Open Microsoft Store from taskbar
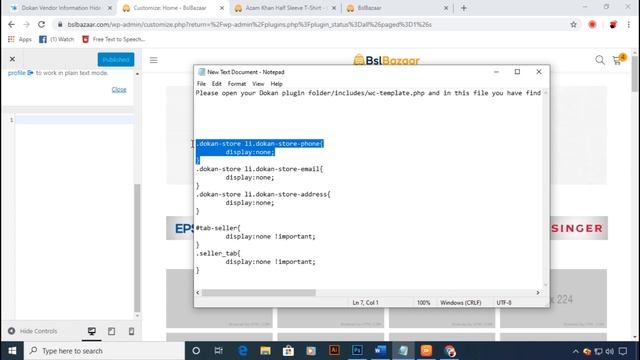The height and width of the screenshot is (360, 640). click(288, 351)
